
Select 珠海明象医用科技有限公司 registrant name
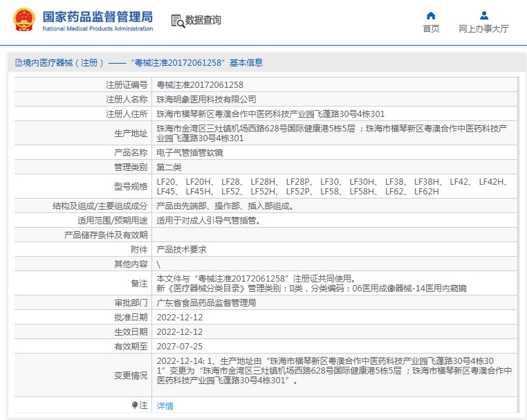tap(206, 99)
